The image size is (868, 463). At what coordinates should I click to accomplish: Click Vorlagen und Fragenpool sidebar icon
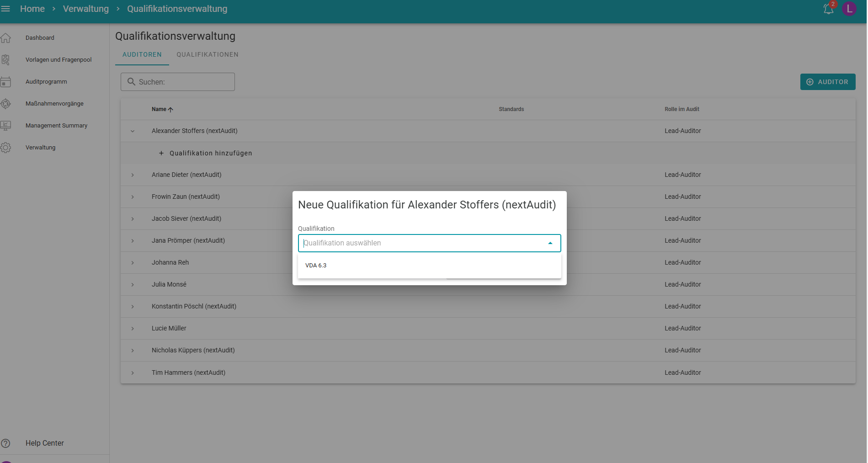tap(5, 60)
